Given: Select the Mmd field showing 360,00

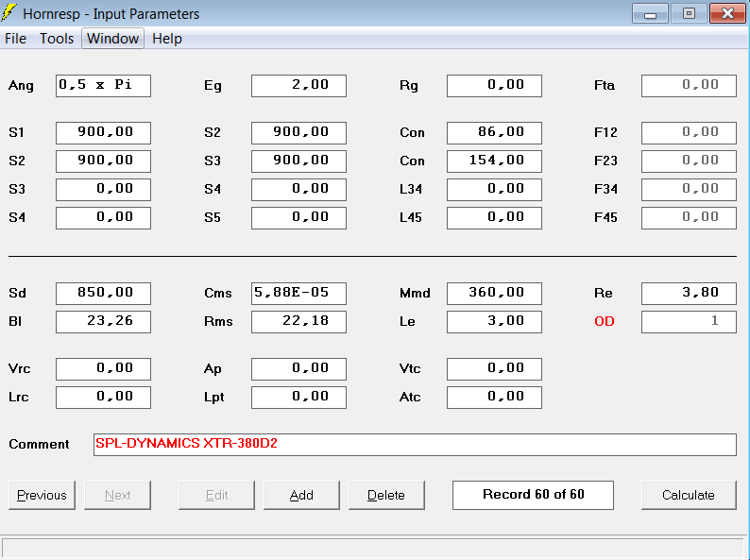Looking at the screenshot, I should (x=495, y=293).
